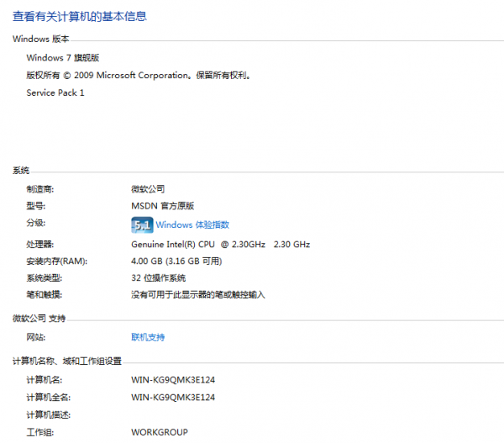Click the computer name value beside 计算机名:

tap(173, 380)
